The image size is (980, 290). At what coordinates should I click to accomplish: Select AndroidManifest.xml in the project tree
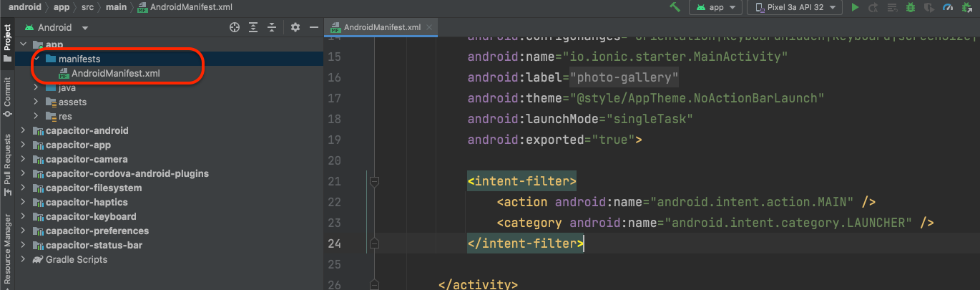pos(169,73)
